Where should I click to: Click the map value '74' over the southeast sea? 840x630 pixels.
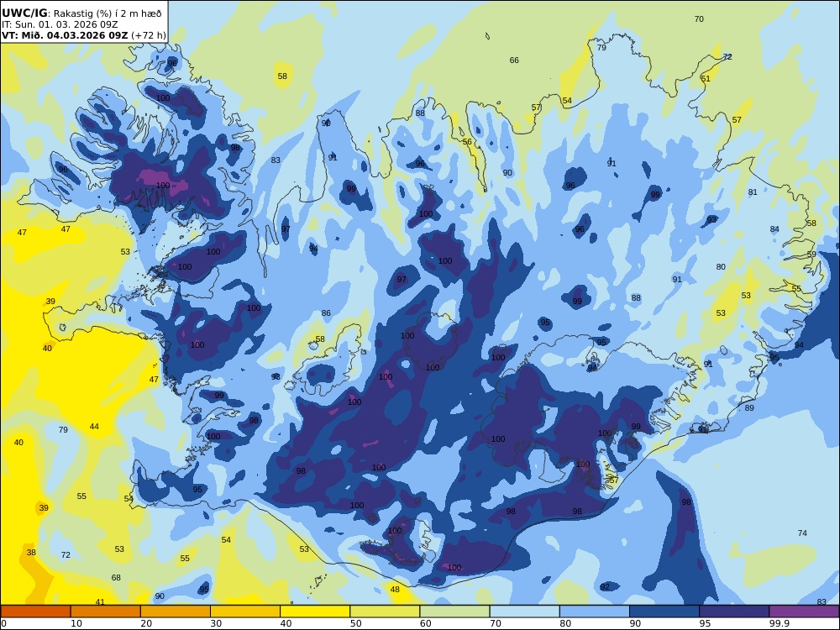click(x=802, y=533)
